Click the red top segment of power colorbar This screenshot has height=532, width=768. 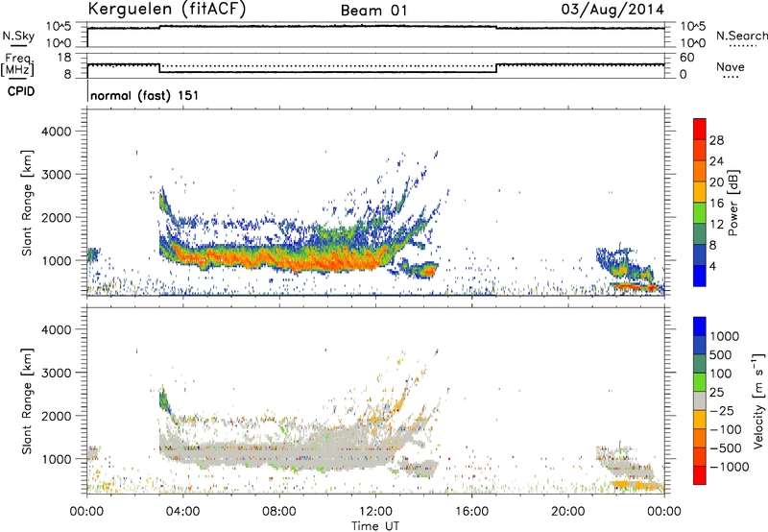point(700,129)
